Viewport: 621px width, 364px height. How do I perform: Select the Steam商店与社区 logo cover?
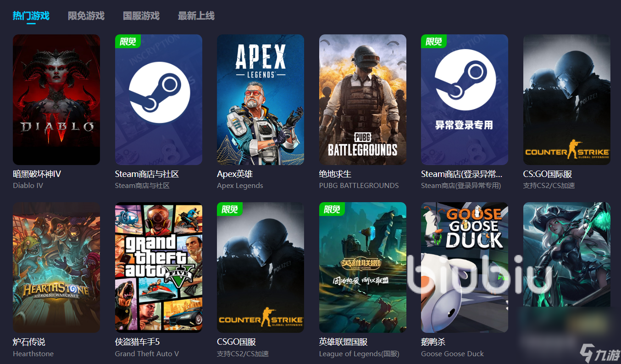coord(159,99)
